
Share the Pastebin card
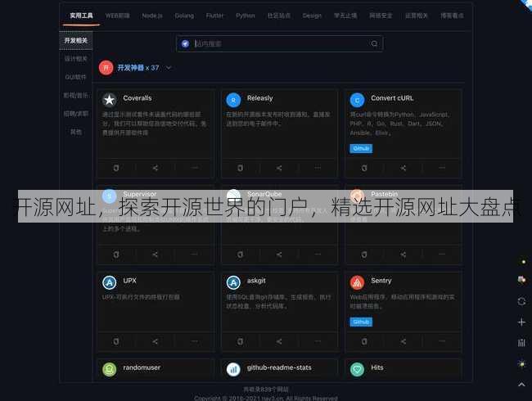(403, 255)
